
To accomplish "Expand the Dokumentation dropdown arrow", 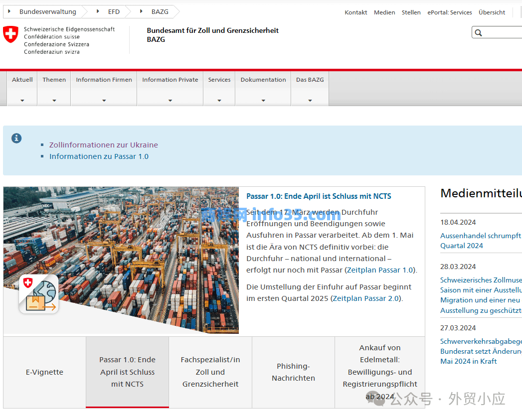I will pyautogui.click(x=263, y=100).
